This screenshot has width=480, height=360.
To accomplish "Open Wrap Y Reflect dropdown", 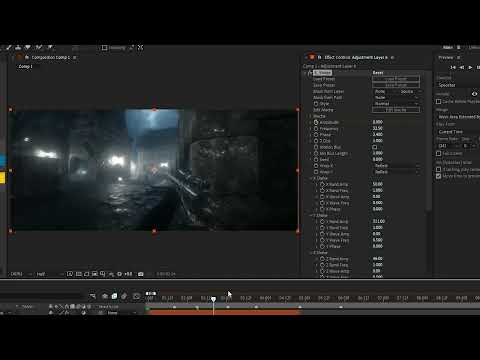I will pyautogui.click(x=396, y=172).
